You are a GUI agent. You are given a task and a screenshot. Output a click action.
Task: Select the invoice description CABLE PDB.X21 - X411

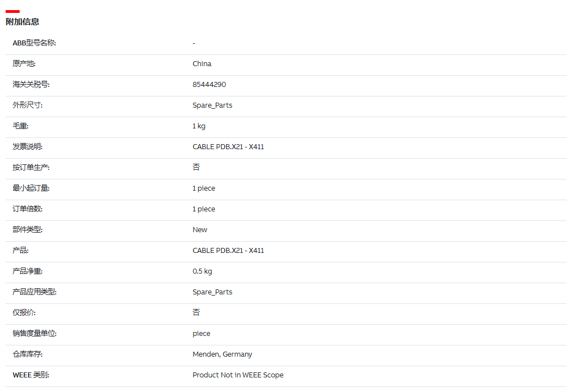coord(228,147)
